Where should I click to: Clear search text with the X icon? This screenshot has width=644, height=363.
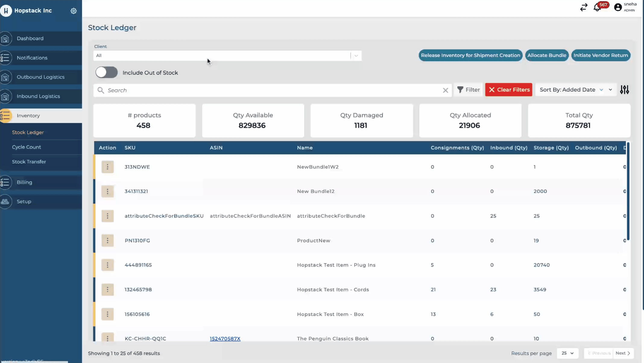click(445, 90)
